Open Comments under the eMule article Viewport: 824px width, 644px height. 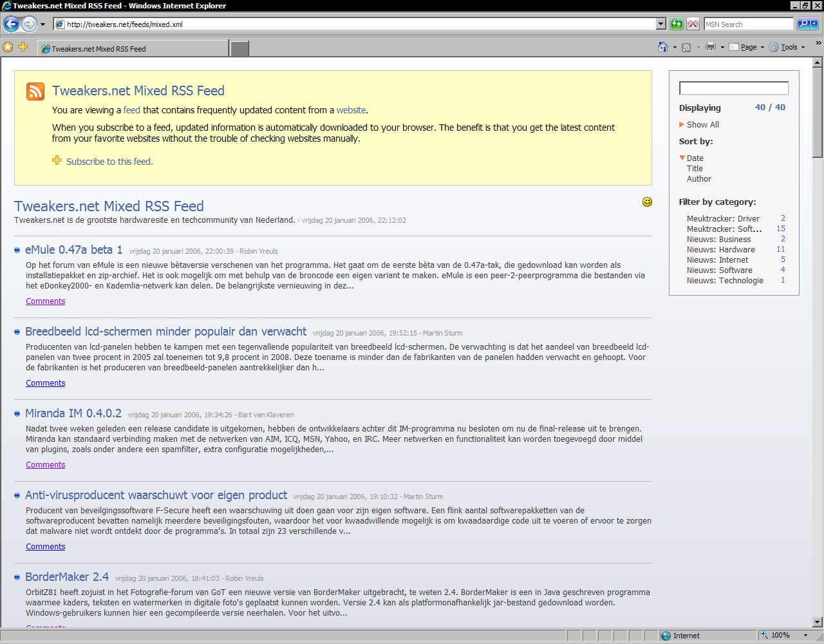45,301
